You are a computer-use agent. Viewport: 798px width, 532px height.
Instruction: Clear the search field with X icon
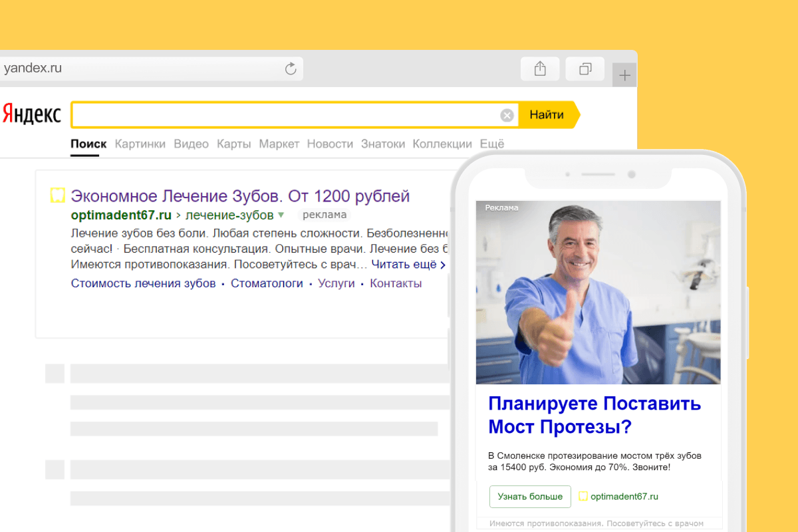(507, 115)
